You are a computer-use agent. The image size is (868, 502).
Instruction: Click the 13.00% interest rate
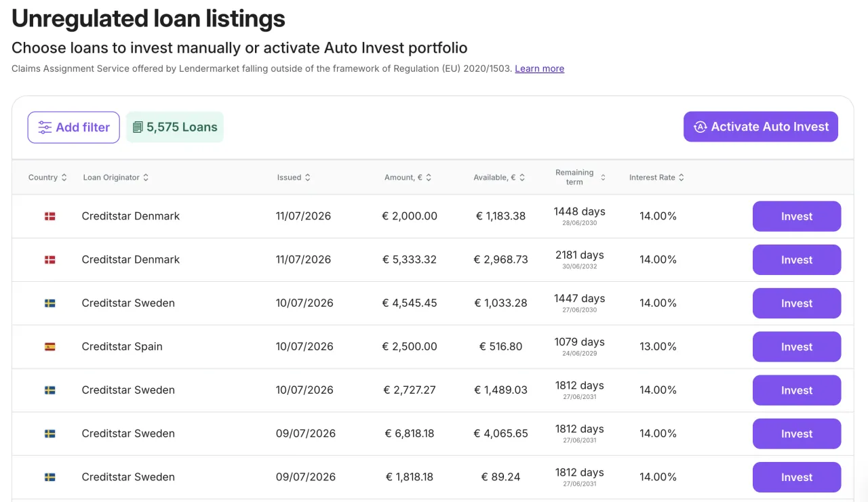pos(658,346)
